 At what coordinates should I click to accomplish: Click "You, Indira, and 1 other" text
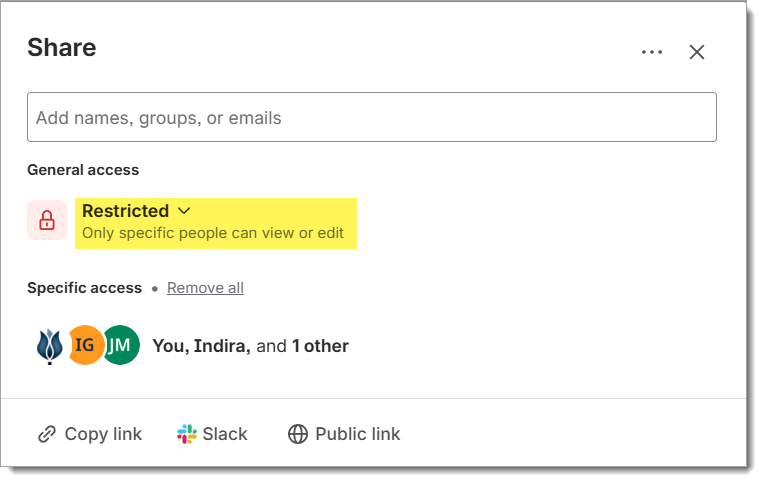pyautogui.click(x=250, y=346)
